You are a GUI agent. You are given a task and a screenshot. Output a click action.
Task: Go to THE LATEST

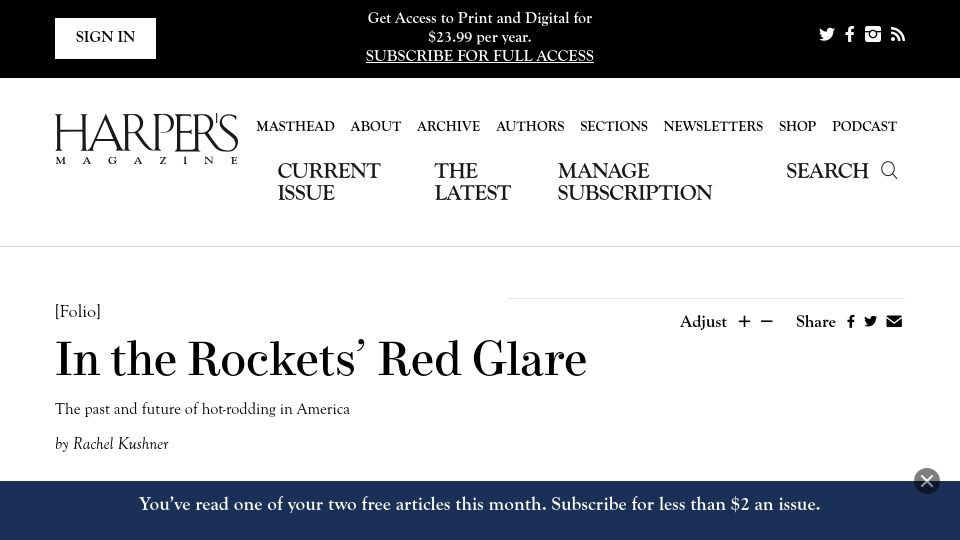coord(472,181)
